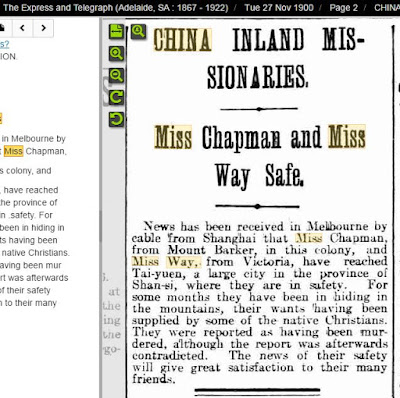Click the text line 'ts having been'
Viewport: 400px width, 398px height.
[x=29, y=240]
